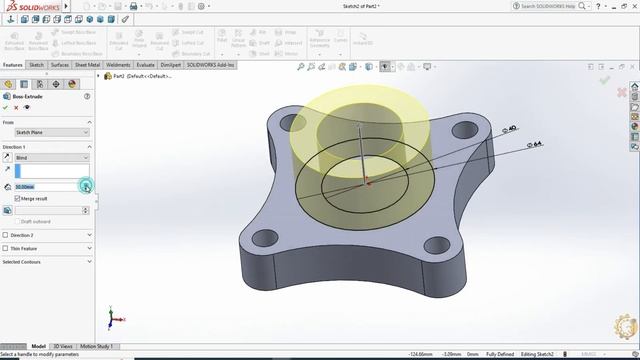Open the SOLIDWORKS Add-Ins tab
640x360 pixels.
click(211, 65)
